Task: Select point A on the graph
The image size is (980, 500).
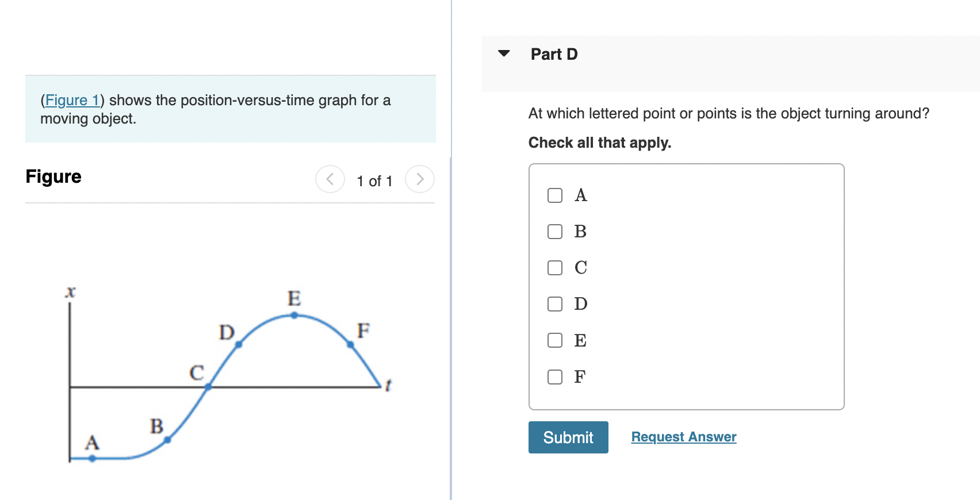Action: (x=91, y=459)
